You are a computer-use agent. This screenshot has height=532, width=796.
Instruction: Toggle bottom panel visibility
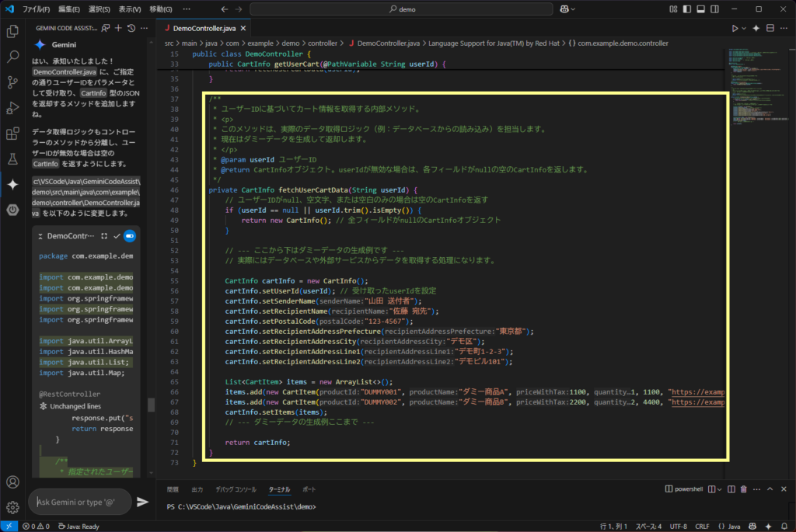(x=700, y=9)
